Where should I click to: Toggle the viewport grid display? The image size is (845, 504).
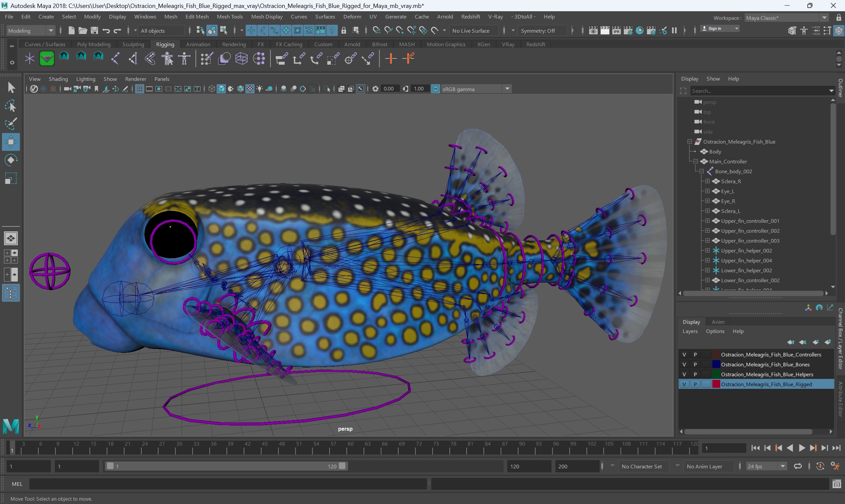(x=140, y=89)
